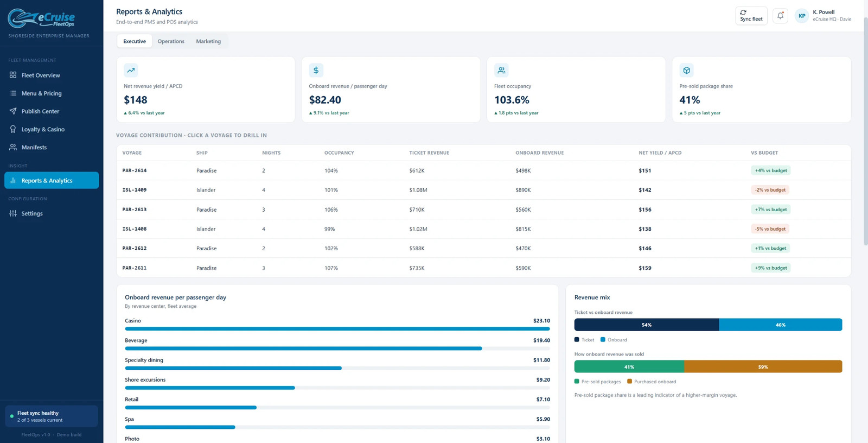Drill into voyage PAR-2612
The width and height of the screenshot is (868, 443).
click(483, 248)
